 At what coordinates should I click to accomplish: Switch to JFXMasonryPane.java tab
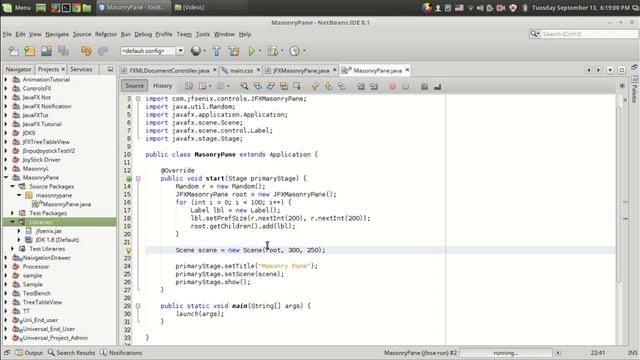point(301,71)
